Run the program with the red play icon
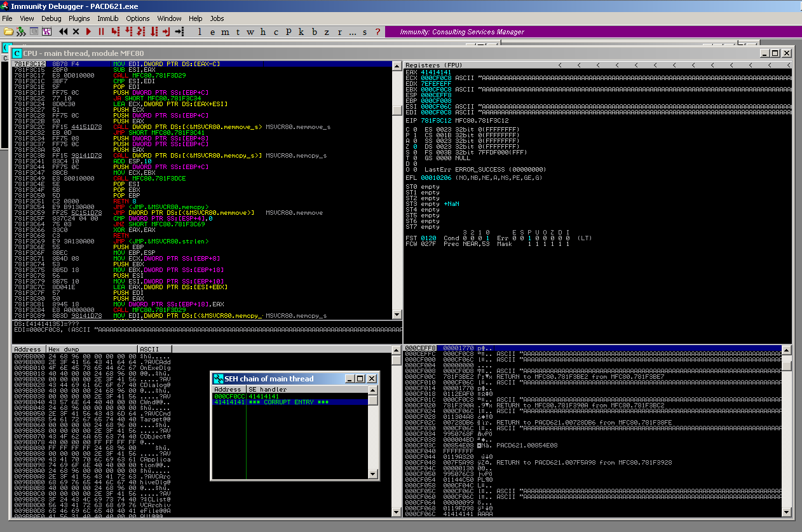 pos(89,31)
